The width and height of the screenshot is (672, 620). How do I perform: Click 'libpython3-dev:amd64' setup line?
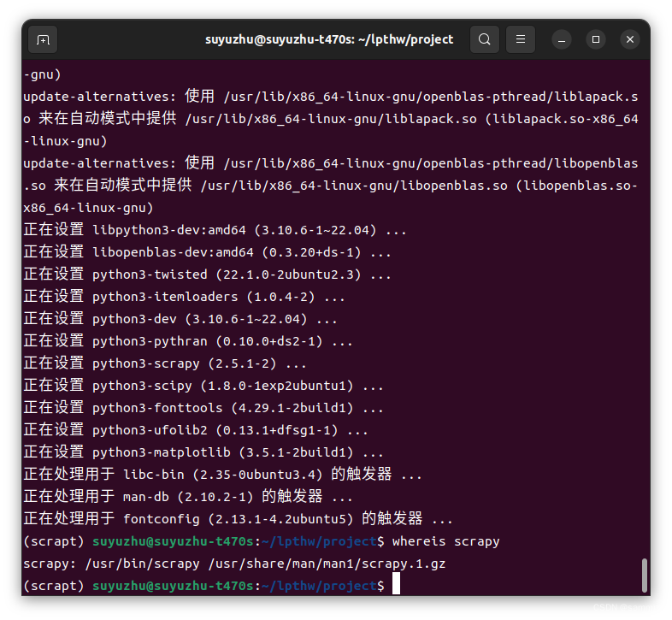pos(215,230)
